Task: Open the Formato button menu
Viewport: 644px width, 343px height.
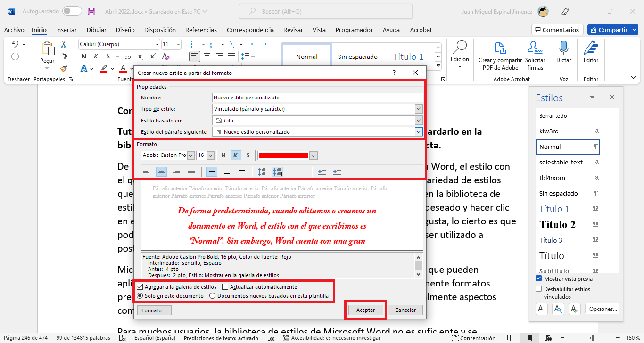Action: pos(154,310)
